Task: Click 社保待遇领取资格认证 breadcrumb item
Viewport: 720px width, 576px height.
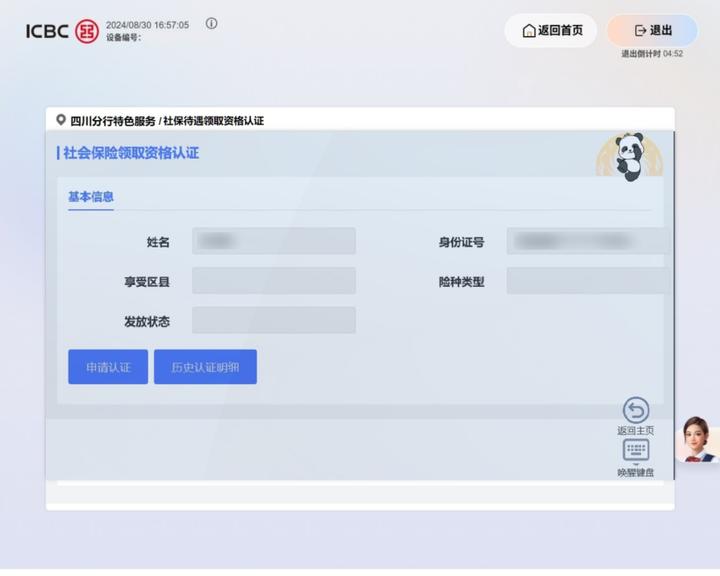Action: click(x=213, y=121)
